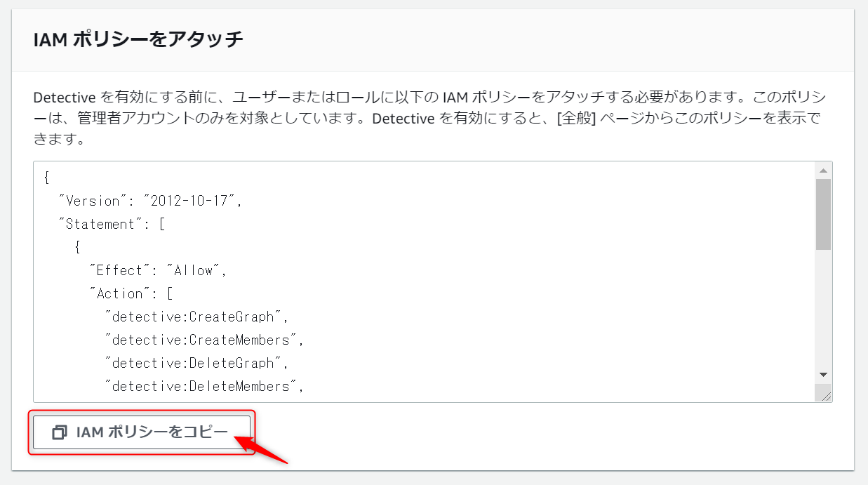This screenshot has width=868, height=485.
Task: Click the policy box scrollbar thumb
Action: [x=824, y=213]
